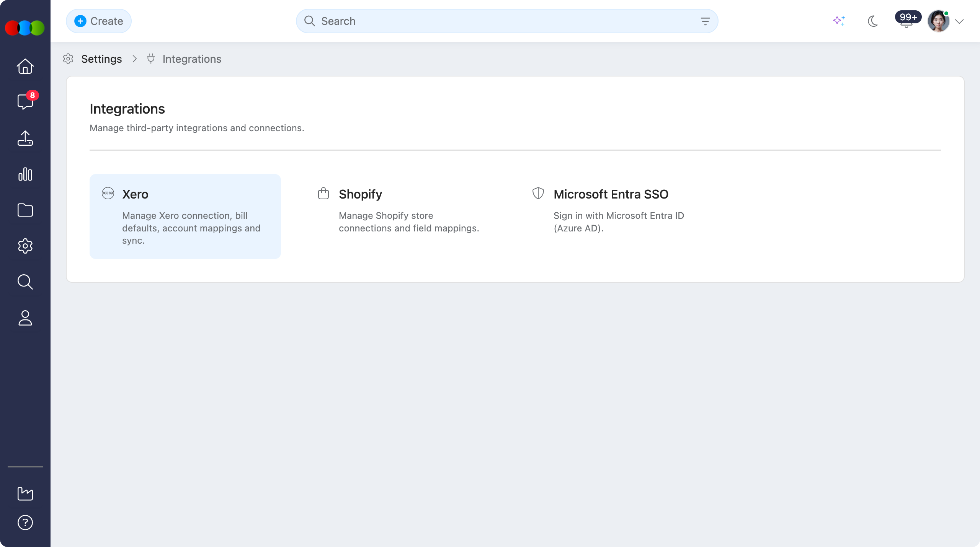980x547 pixels.
Task: Open search filter options icon
Action: tap(705, 21)
